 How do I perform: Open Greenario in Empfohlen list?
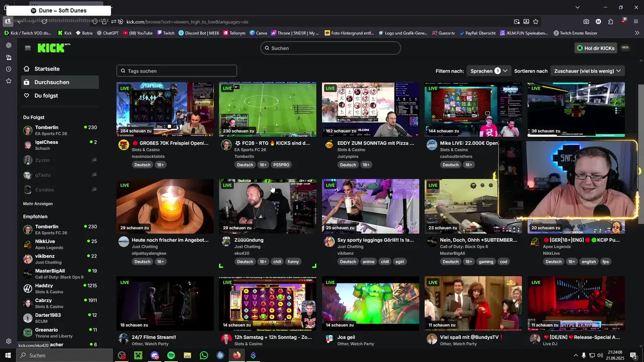coord(60,332)
